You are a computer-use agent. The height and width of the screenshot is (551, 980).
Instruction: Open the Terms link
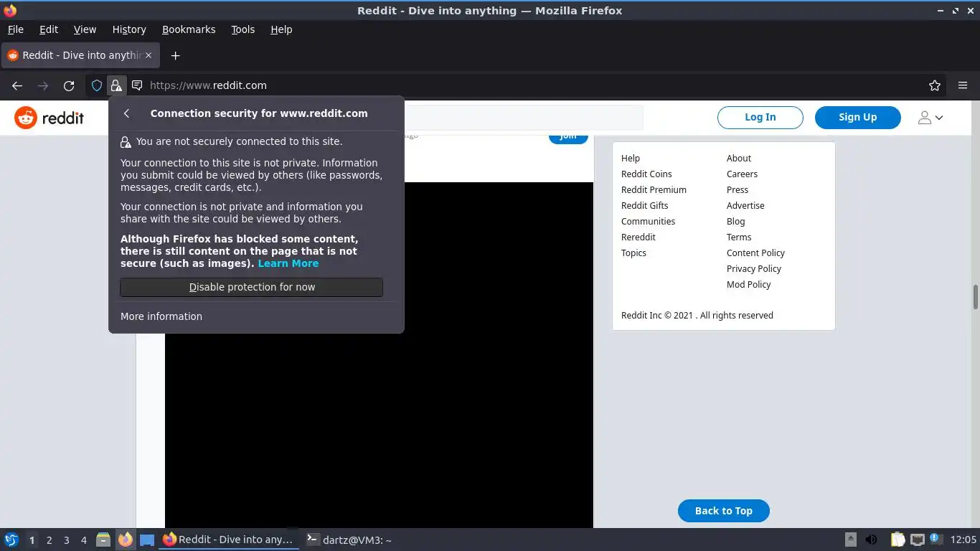pyautogui.click(x=739, y=237)
